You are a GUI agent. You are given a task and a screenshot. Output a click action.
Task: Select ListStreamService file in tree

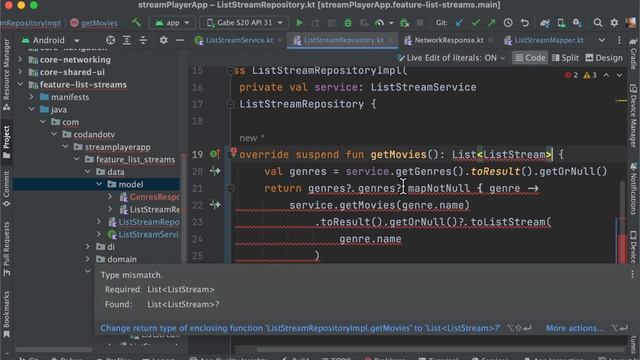click(x=143, y=234)
